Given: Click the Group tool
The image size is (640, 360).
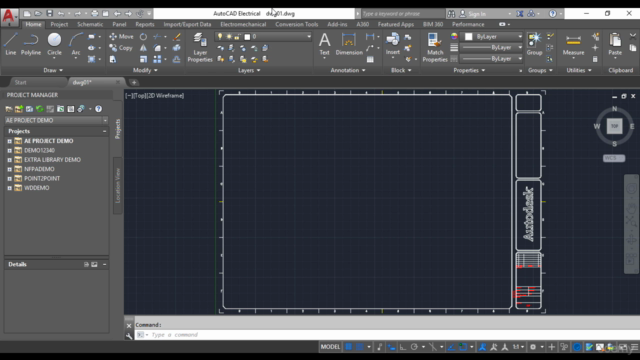Looking at the screenshot, I should (x=534, y=44).
